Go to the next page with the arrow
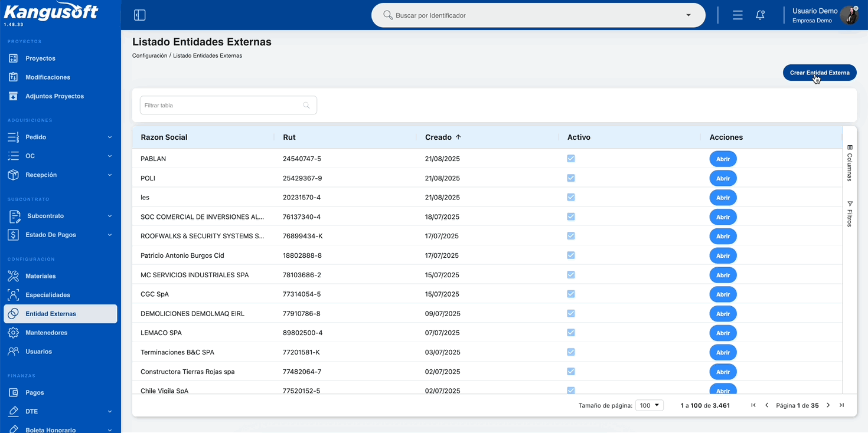This screenshot has width=868, height=433. [x=828, y=405]
